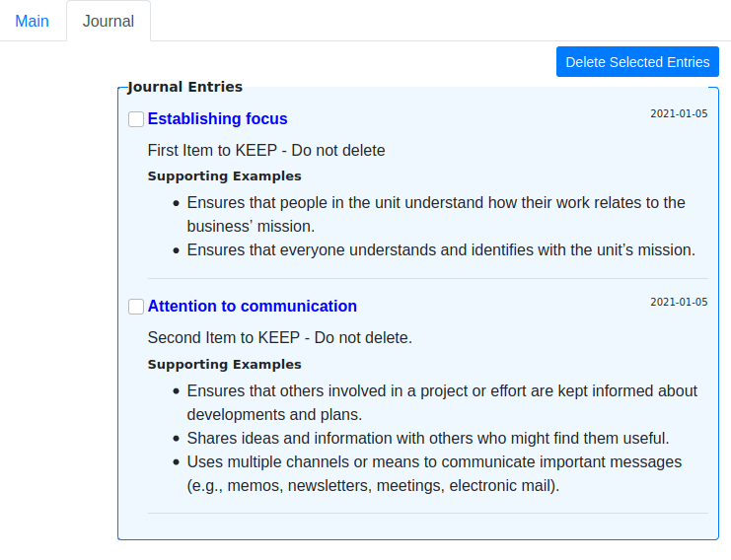Tick the Attention to communication checkbox
Screen dimensions: 731x560
click(136, 307)
